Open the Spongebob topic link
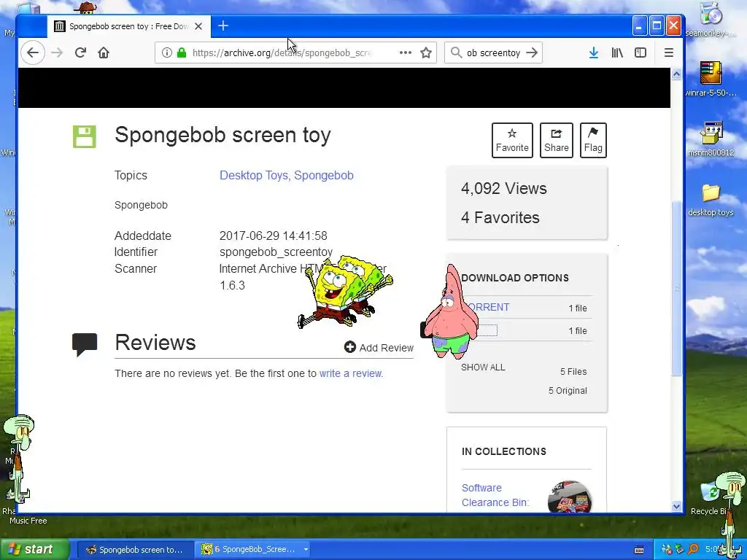The image size is (747, 560). [x=323, y=175]
